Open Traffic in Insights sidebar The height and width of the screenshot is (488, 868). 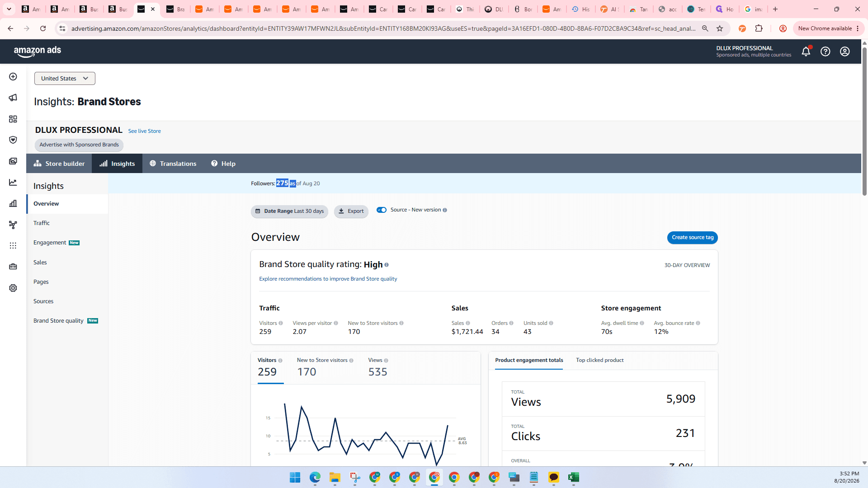42,223
